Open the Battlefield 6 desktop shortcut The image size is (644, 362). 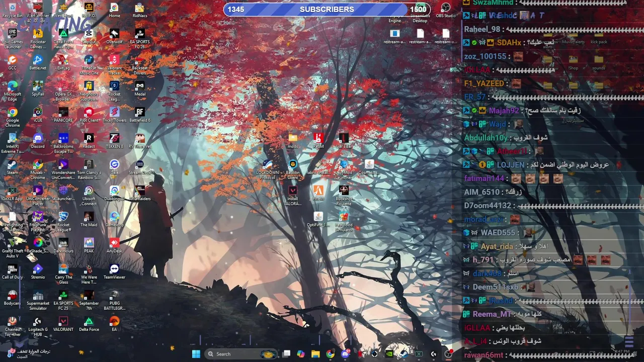[140, 115]
